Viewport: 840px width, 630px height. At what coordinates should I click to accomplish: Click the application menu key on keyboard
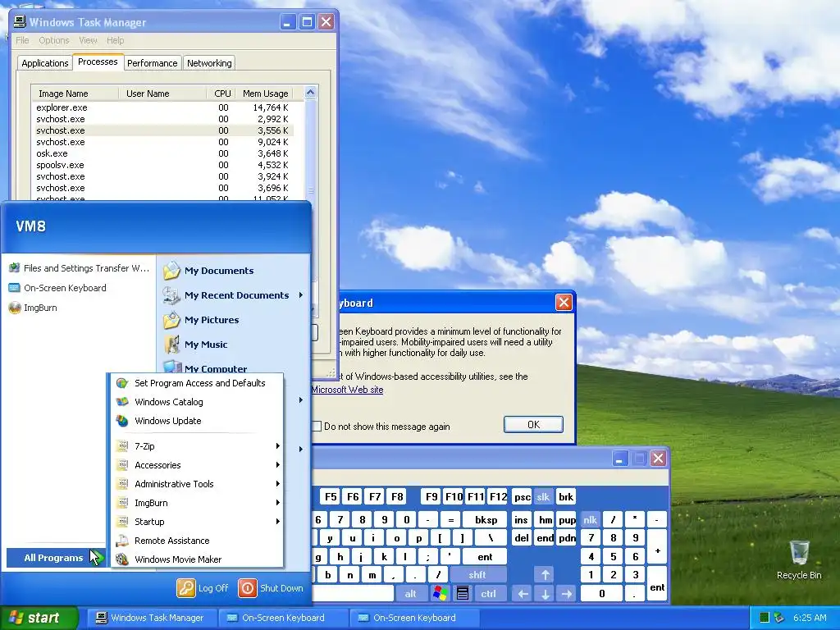click(463, 594)
